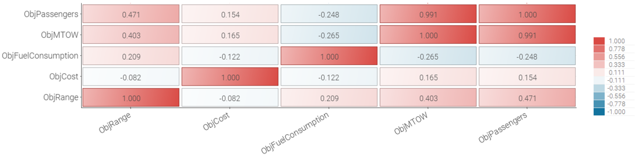Viewport: 644px width, 156px height.
Task: Click cell at ObjFuelConsumption row, ObjMTOW column
Action: 428,56
